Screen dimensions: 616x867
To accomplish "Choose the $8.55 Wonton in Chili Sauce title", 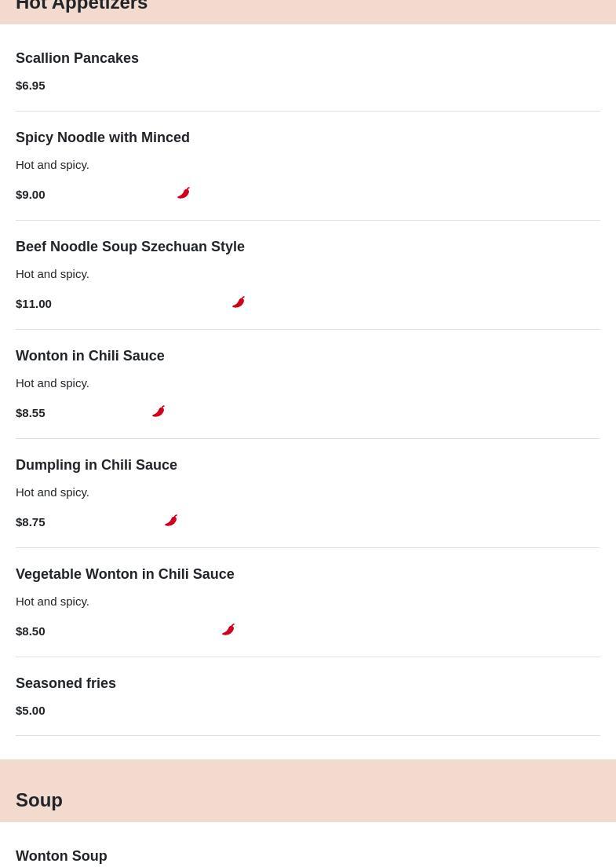I will coord(90,356).
